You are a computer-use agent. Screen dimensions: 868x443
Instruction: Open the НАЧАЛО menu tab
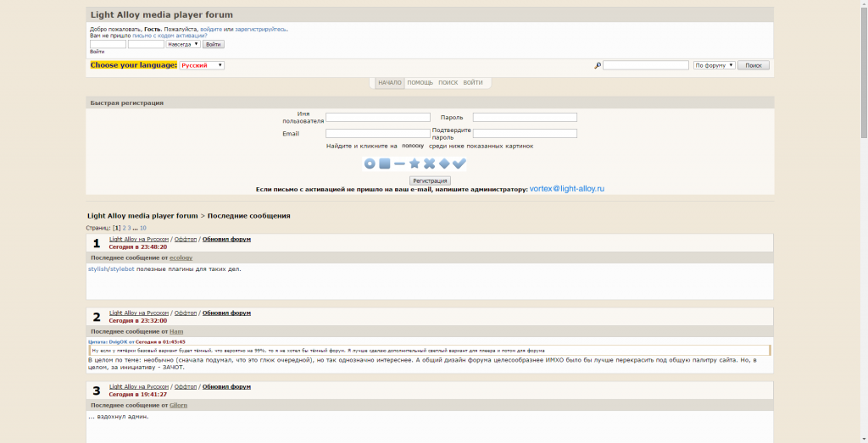[390, 83]
